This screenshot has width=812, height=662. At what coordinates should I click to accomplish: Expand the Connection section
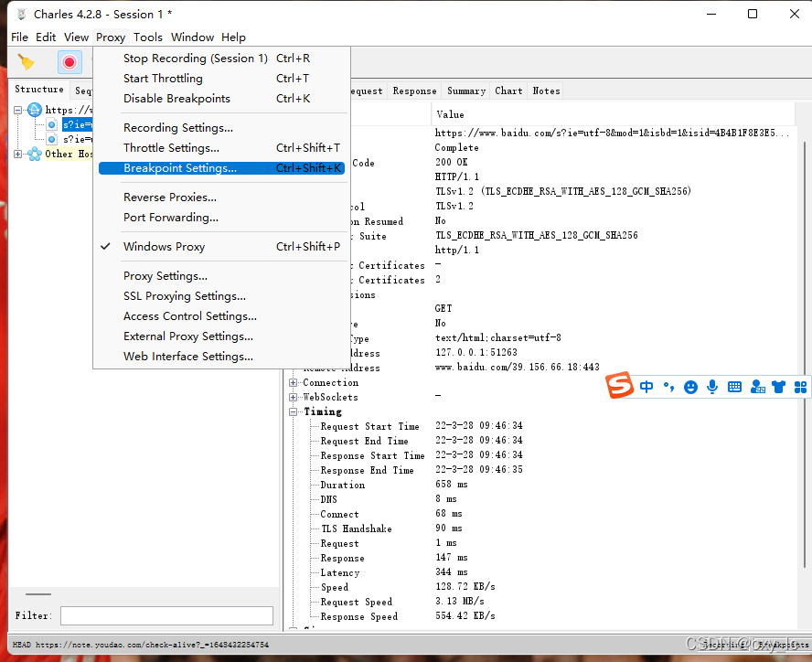294,382
